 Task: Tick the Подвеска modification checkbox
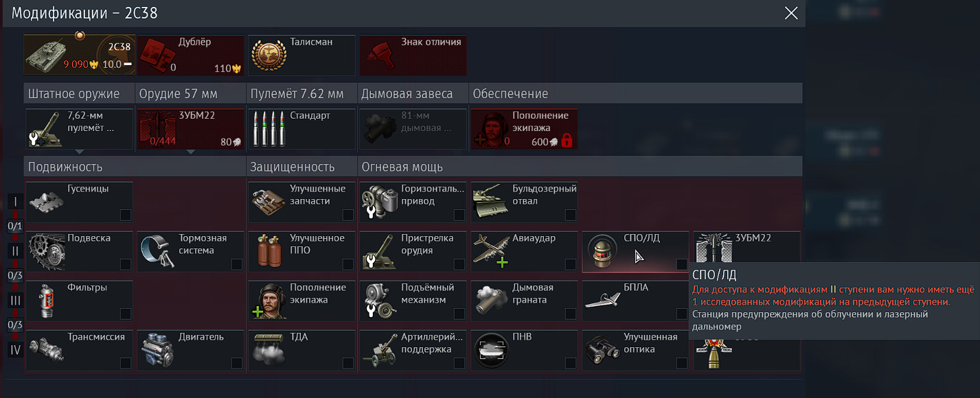tap(126, 264)
